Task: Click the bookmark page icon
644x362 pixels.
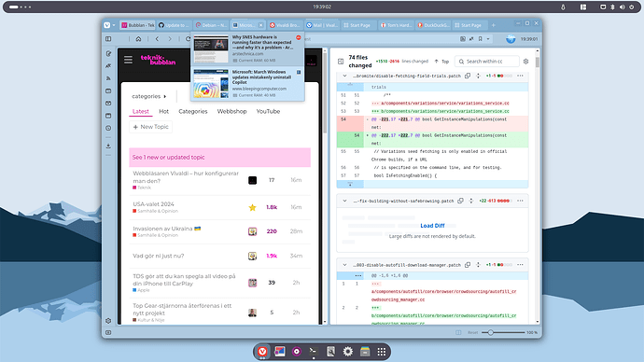Action: click(480, 39)
